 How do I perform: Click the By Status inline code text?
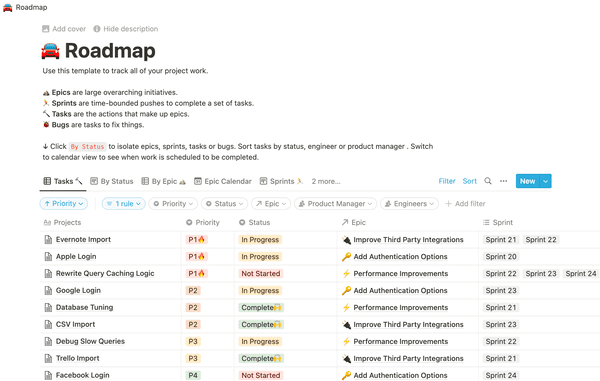tap(87, 147)
